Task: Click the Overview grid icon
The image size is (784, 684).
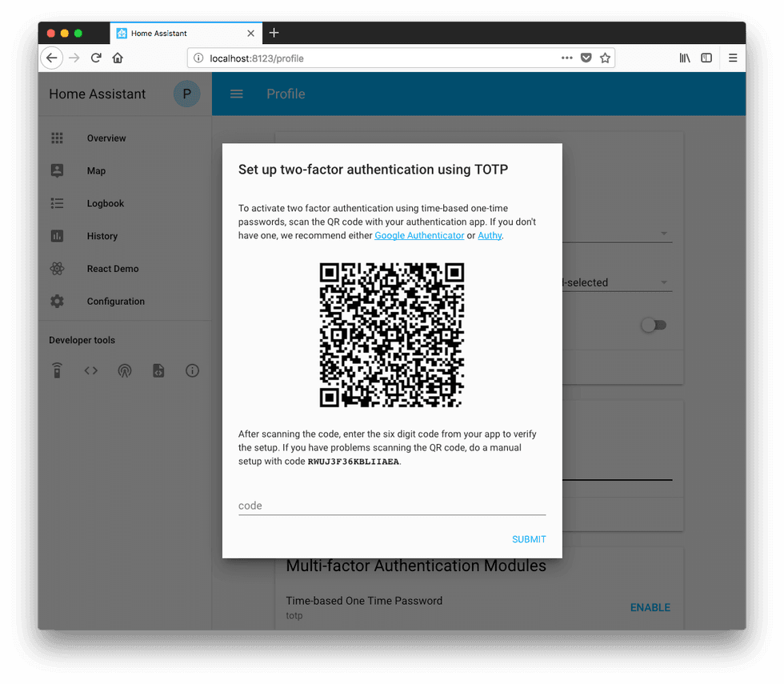Action: [x=57, y=138]
